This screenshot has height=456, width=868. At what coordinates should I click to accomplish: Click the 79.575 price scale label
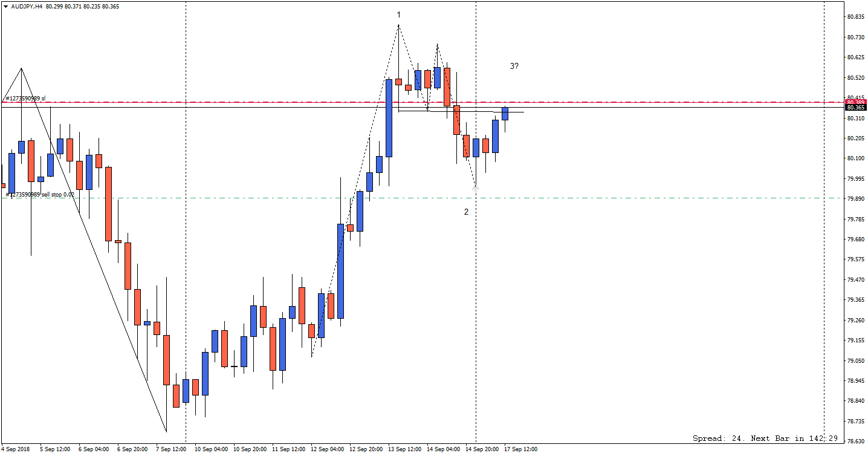click(855, 259)
